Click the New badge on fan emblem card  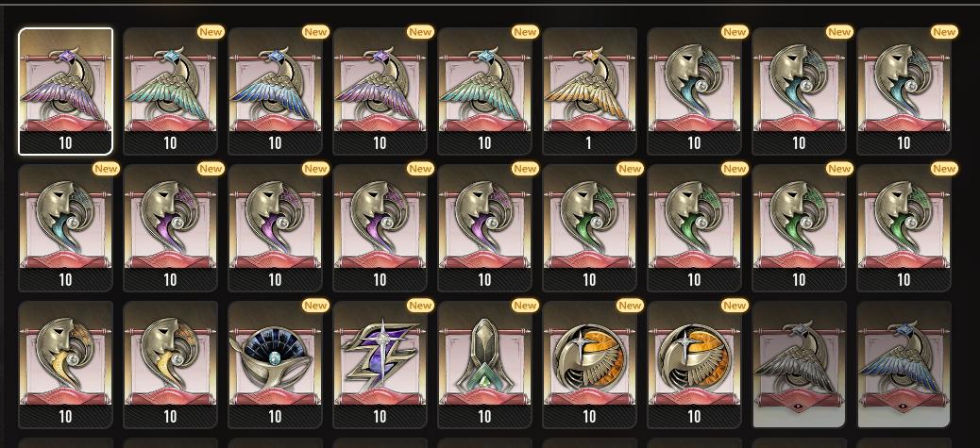(x=315, y=306)
